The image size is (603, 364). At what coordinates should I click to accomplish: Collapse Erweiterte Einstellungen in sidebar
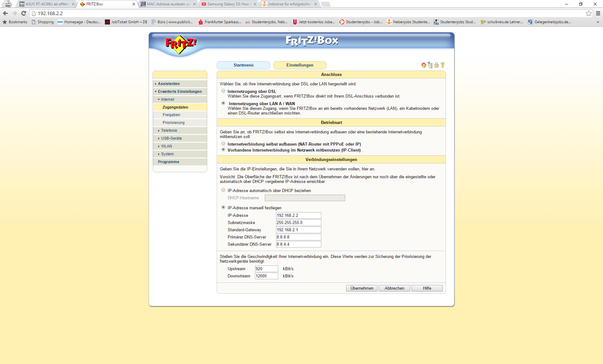[x=179, y=92]
